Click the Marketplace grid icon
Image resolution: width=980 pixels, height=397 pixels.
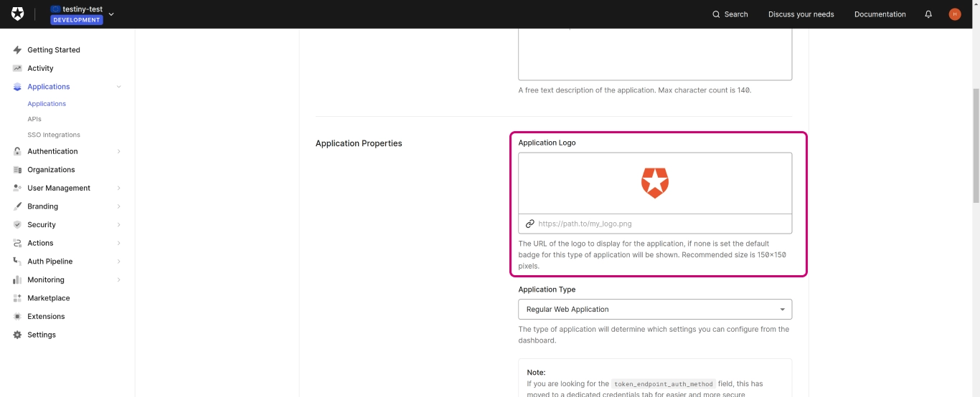[17, 298]
